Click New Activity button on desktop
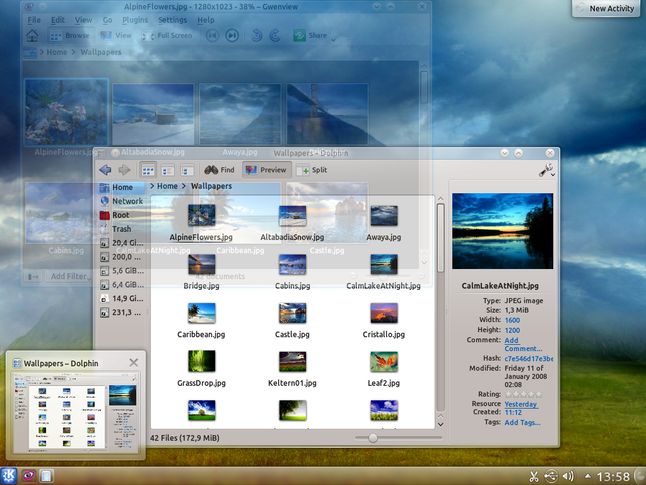This screenshot has height=485, width=646. click(606, 8)
